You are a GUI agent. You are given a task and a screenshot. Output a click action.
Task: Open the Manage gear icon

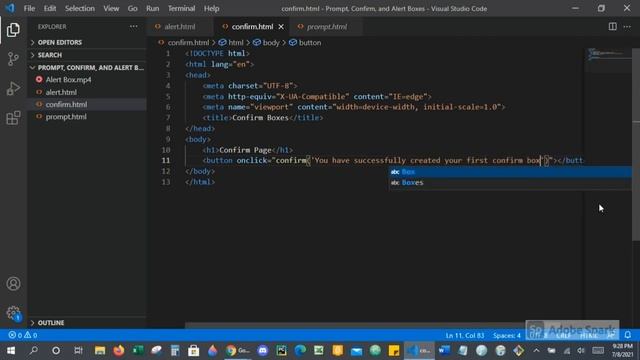click(x=13, y=313)
